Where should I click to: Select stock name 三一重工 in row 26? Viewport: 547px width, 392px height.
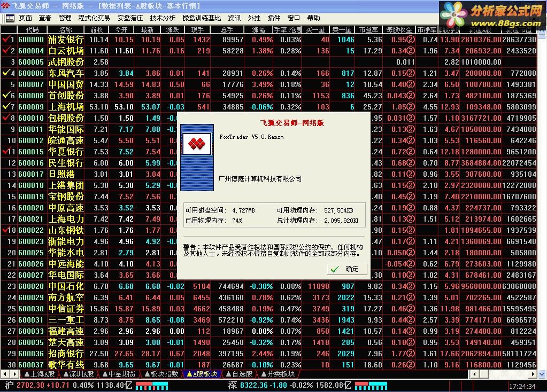(66, 320)
